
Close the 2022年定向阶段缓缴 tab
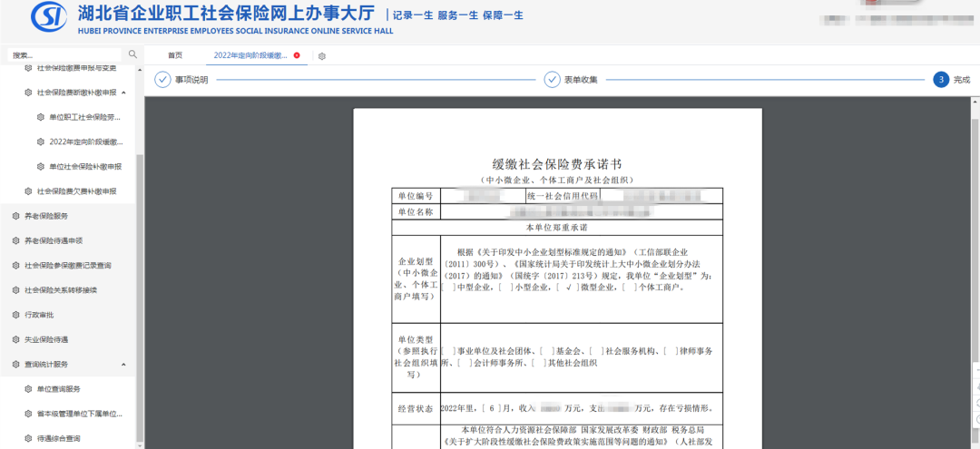(297, 55)
